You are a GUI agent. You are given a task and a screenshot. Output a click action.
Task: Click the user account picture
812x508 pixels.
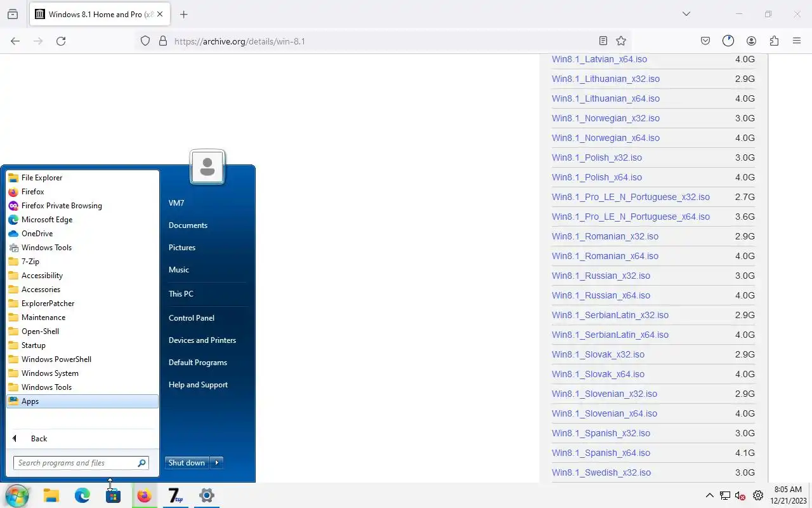tap(207, 167)
